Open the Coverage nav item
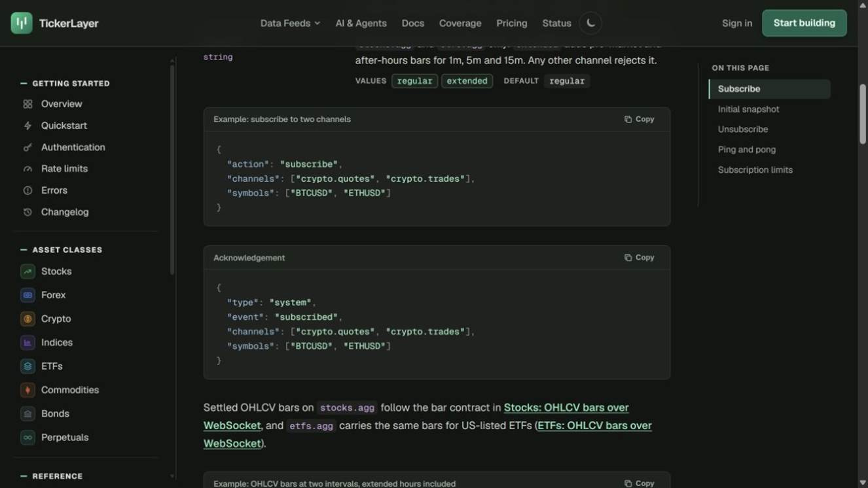 point(460,23)
